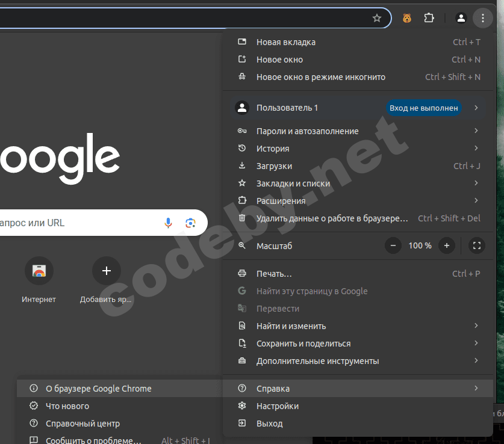Expand Пароли и автозаполнение submenu
The height and width of the screenshot is (444, 504).
click(358, 131)
